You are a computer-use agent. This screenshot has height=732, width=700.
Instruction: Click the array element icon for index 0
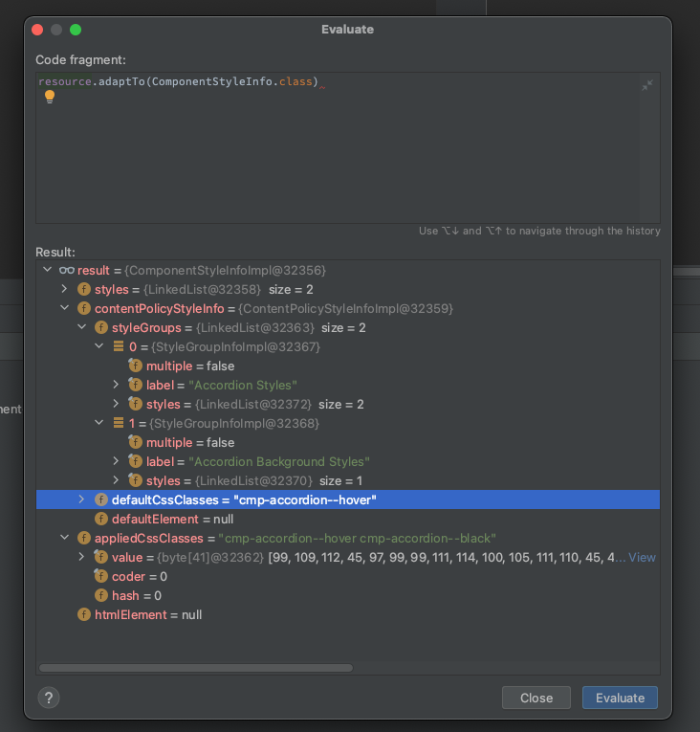(119, 346)
